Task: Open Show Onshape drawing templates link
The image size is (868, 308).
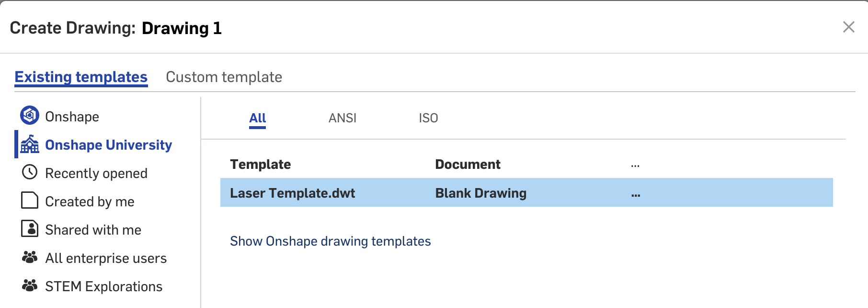Action: coord(330,241)
